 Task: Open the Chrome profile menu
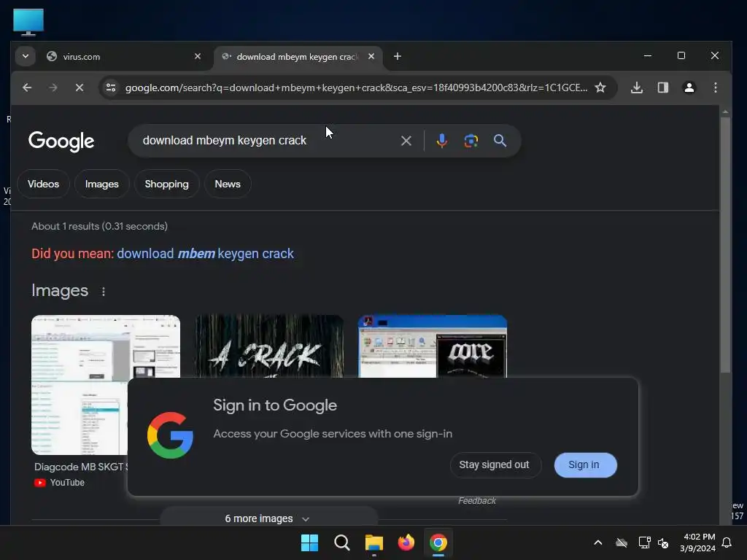tap(689, 87)
